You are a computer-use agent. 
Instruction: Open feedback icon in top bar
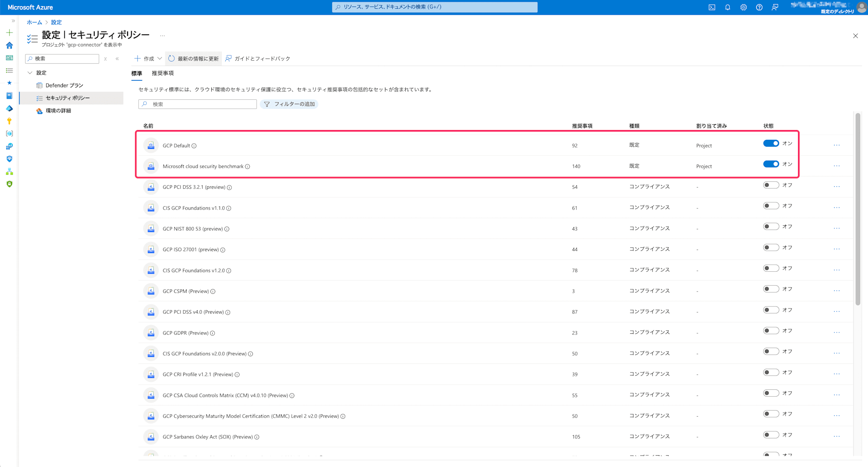click(x=775, y=7)
